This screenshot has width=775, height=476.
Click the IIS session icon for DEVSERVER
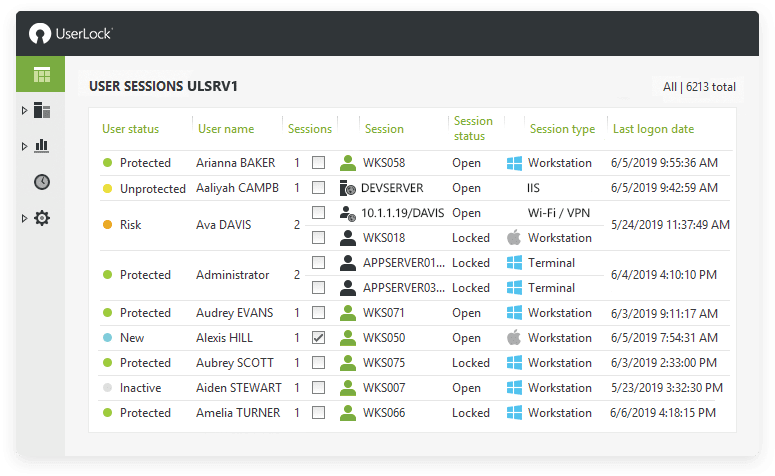(x=347, y=188)
